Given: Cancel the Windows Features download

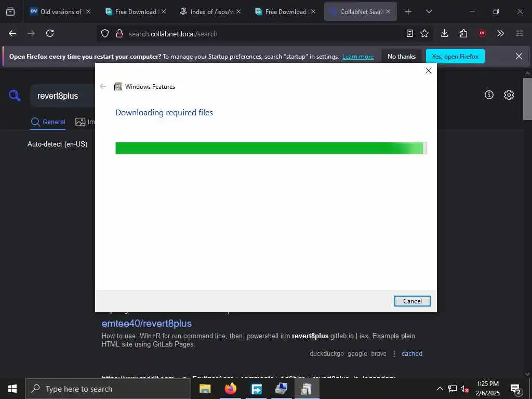Looking at the screenshot, I should pos(412,301).
